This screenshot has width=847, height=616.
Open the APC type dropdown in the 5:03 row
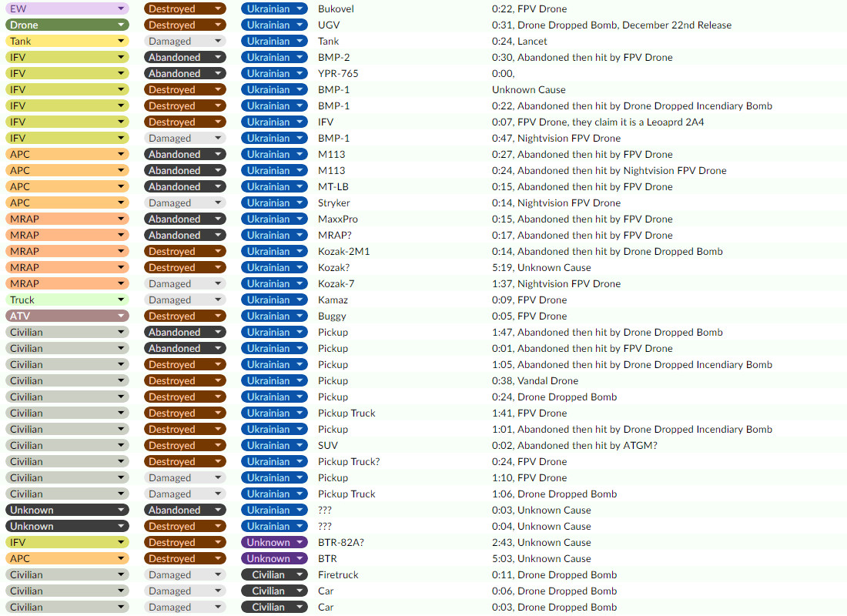[x=67, y=559]
